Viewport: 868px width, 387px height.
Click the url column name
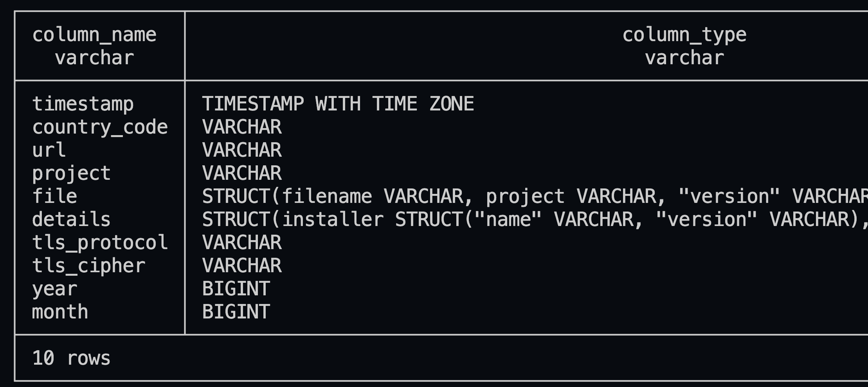point(49,150)
